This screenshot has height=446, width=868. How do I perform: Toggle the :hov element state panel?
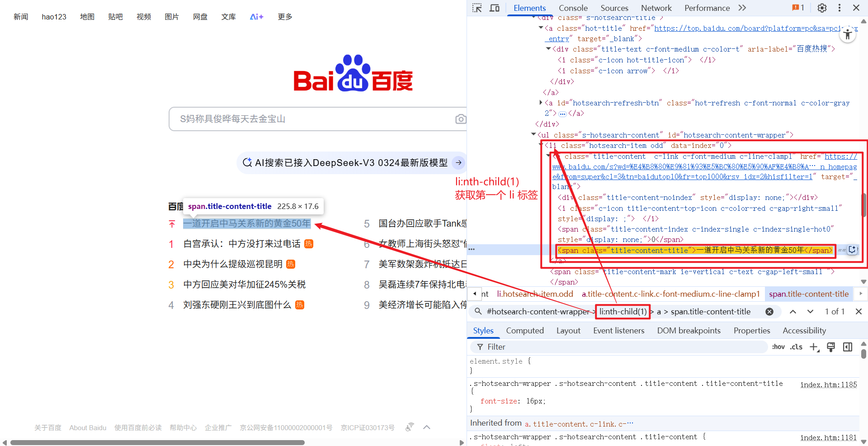pyautogui.click(x=778, y=347)
